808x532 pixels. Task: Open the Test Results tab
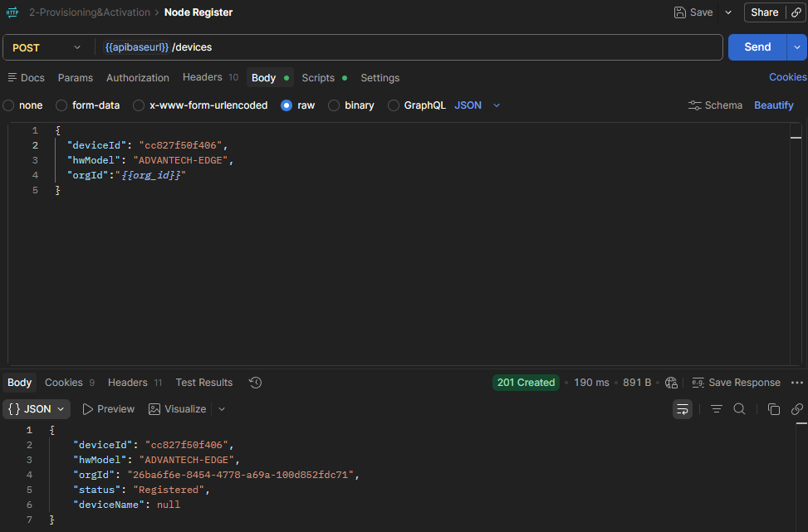pyautogui.click(x=204, y=383)
